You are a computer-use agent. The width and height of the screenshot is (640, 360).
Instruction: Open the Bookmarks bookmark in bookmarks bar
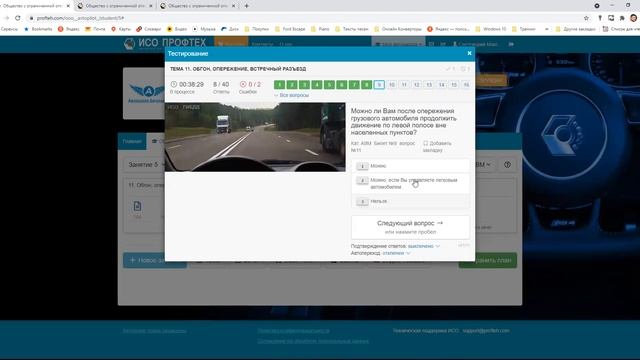coord(38,29)
